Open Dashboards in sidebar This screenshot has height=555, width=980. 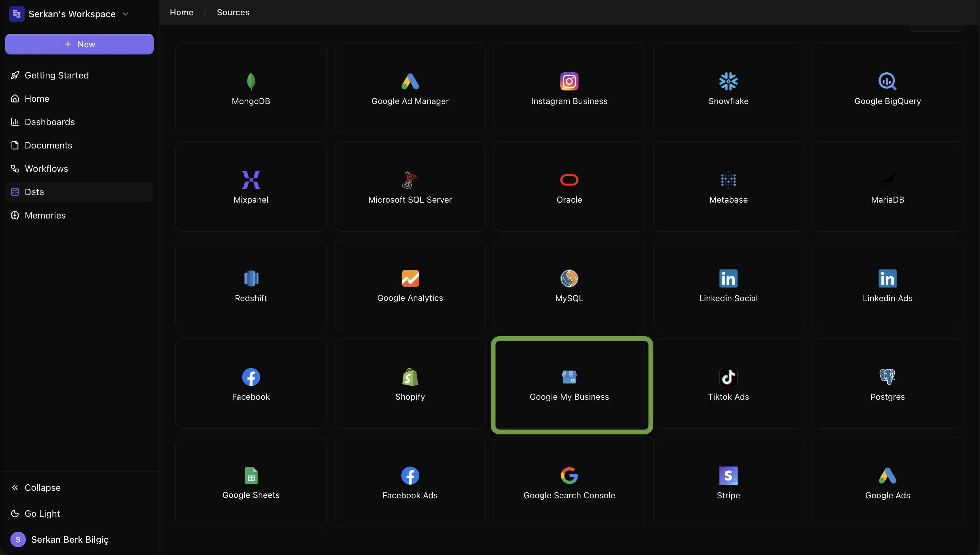coord(79,122)
